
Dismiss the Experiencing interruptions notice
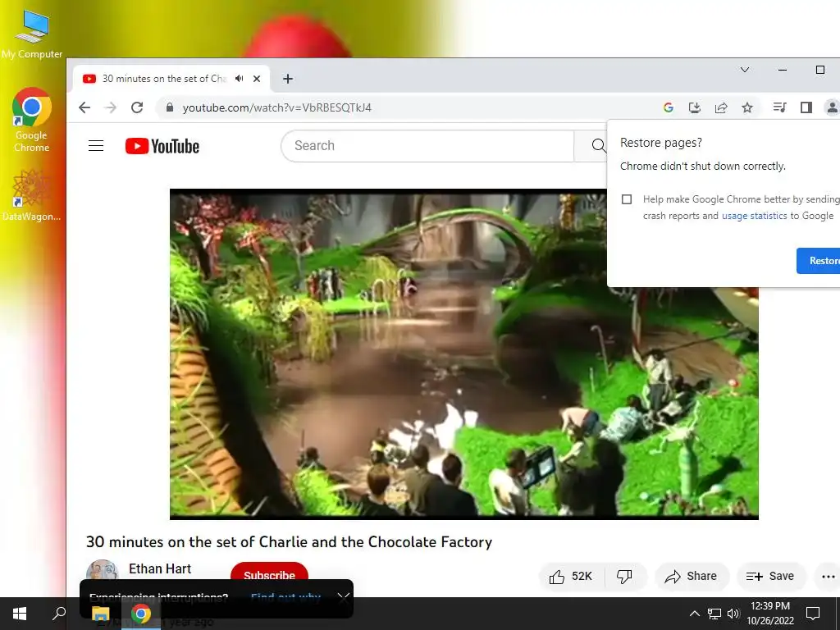click(x=344, y=598)
